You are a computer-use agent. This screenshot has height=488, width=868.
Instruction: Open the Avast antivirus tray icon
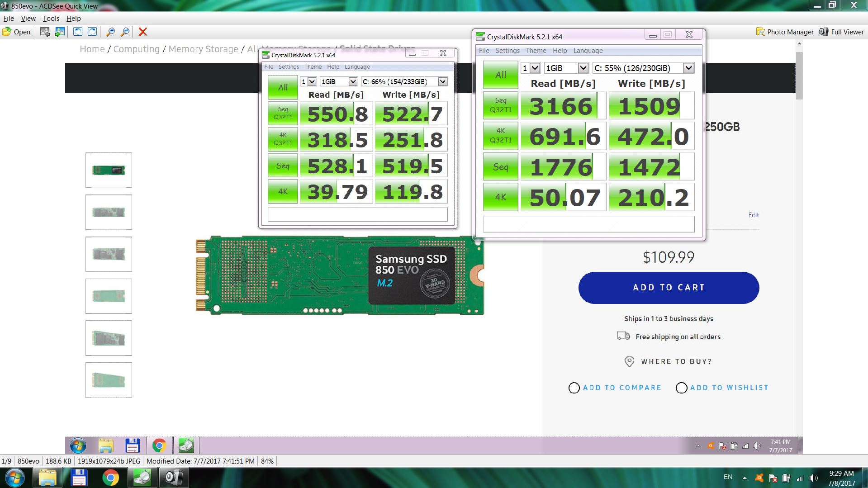pyautogui.click(x=759, y=478)
